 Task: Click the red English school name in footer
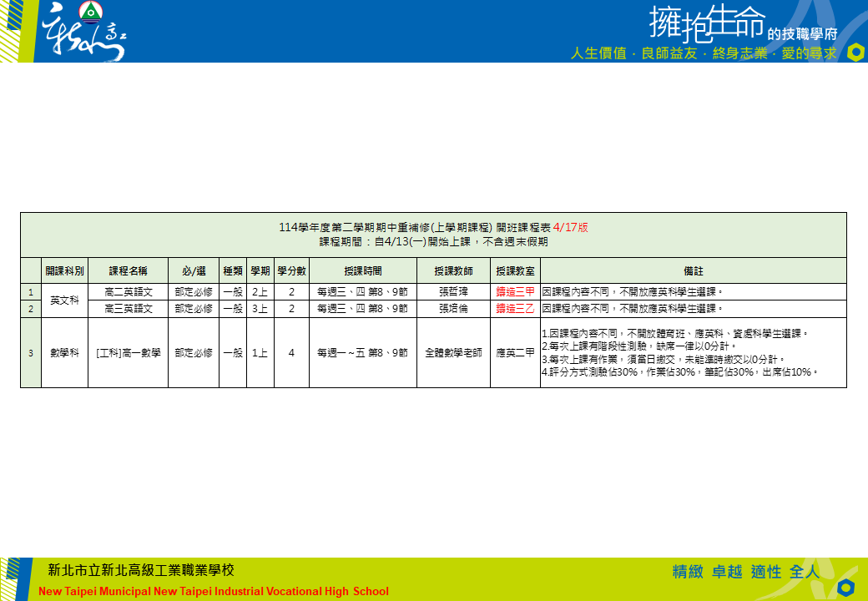point(214,591)
